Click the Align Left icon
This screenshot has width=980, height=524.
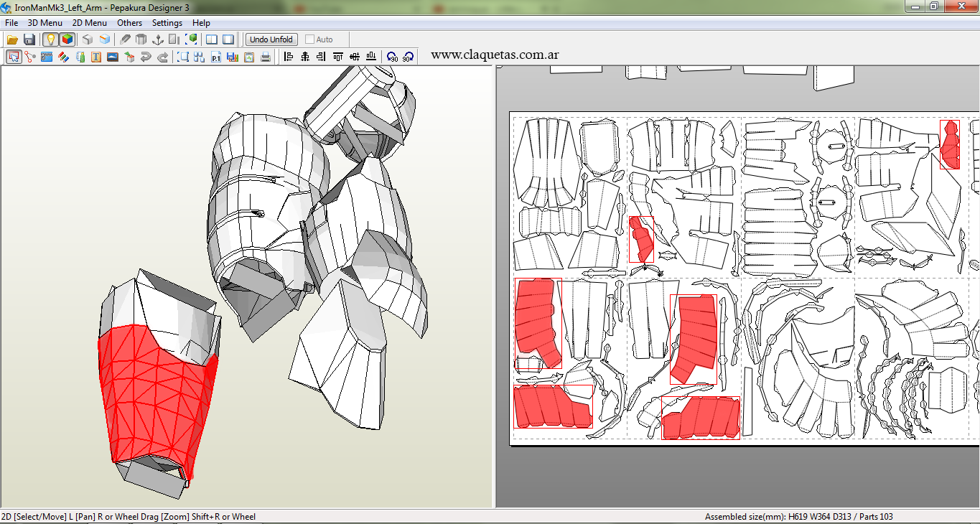tap(289, 57)
